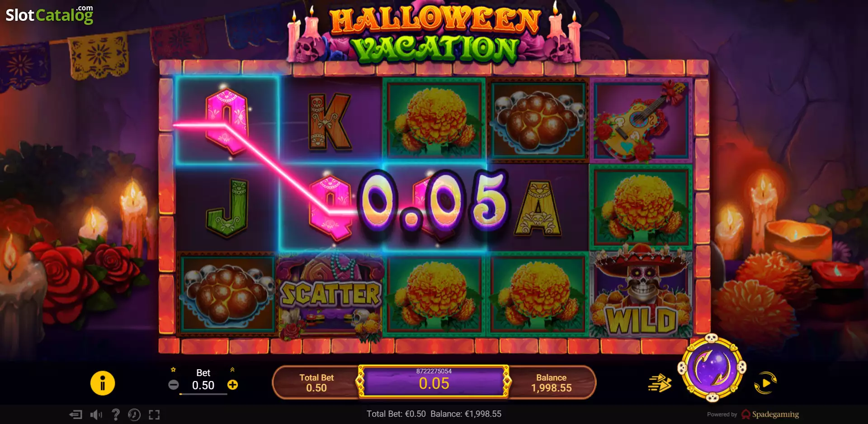Set max bet with double chevron
Viewport: 868px width, 424px height.
(232, 370)
